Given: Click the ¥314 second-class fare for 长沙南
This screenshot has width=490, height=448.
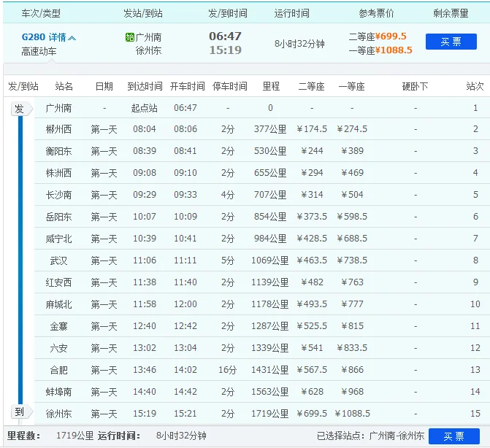Looking at the screenshot, I should tap(312, 195).
